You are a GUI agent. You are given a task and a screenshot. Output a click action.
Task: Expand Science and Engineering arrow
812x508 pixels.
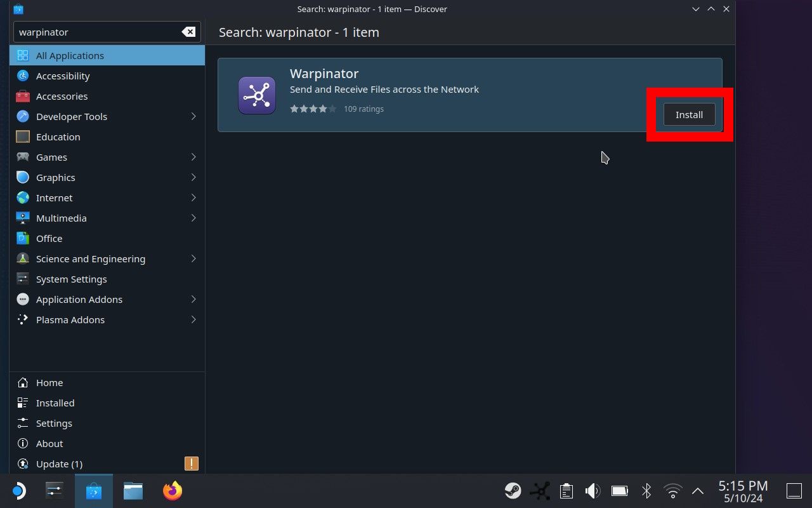click(193, 258)
